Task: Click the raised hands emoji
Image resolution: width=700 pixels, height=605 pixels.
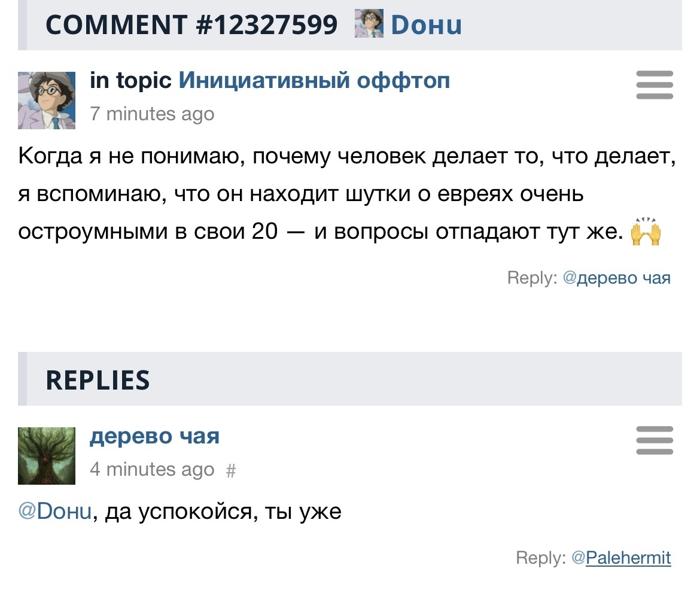Action: click(x=646, y=233)
